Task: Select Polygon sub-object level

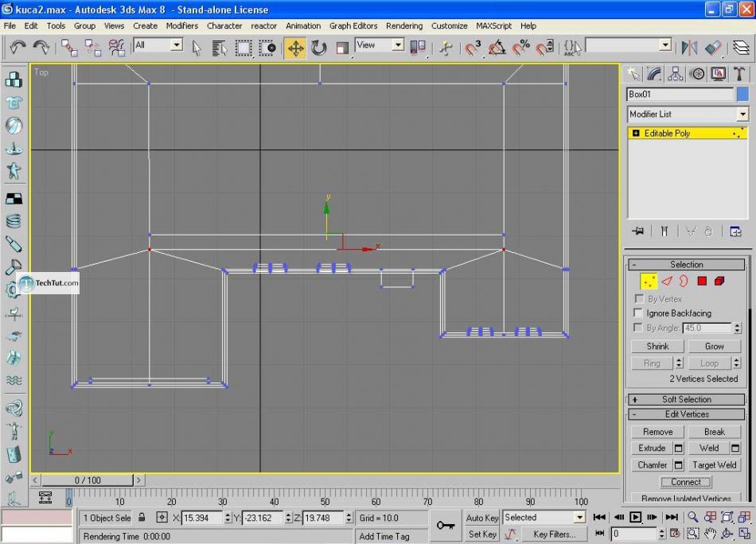Action: [702, 281]
